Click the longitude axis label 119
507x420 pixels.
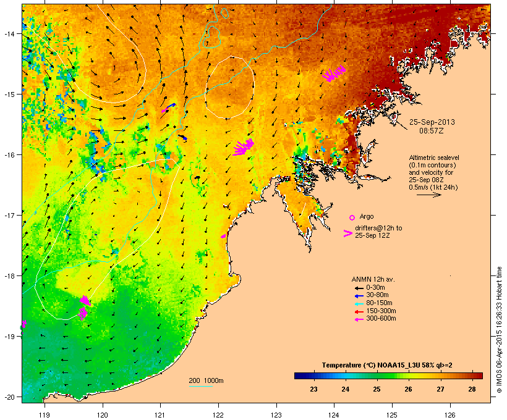tap(45, 415)
